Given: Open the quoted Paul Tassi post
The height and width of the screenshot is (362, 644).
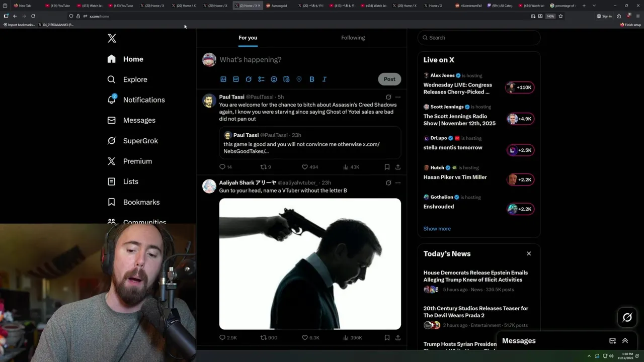Looking at the screenshot, I should click(x=310, y=143).
